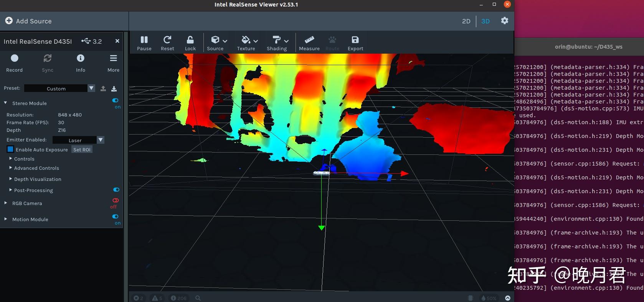Pause the 3D stream
644x302 pixels.
click(x=144, y=43)
